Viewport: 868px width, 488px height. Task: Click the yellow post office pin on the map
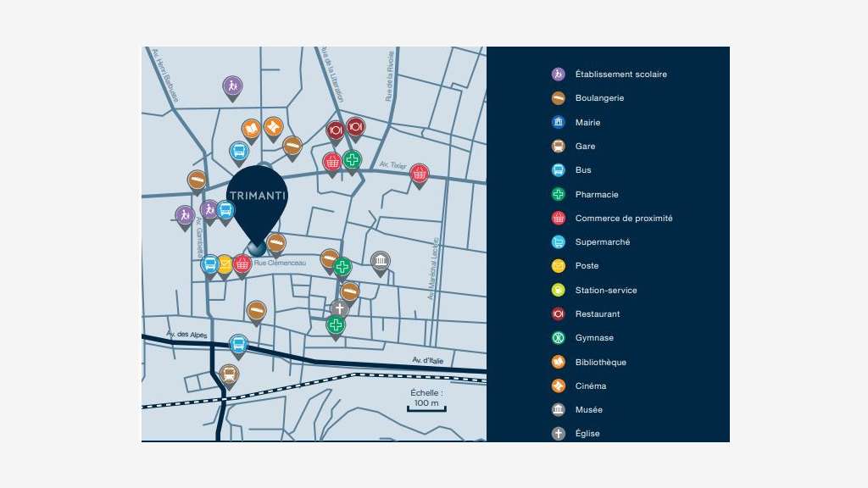[x=225, y=265]
